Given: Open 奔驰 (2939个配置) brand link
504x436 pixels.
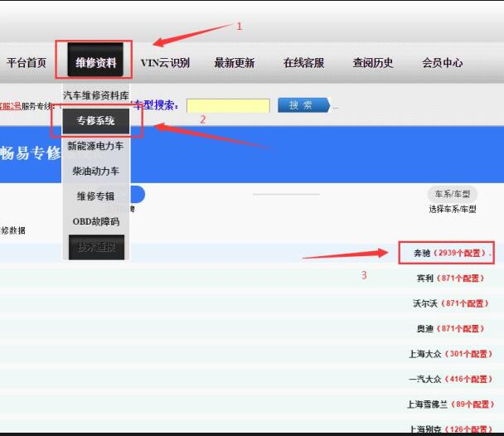Looking at the screenshot, I should pyautogui.click(x=449, y=253).
